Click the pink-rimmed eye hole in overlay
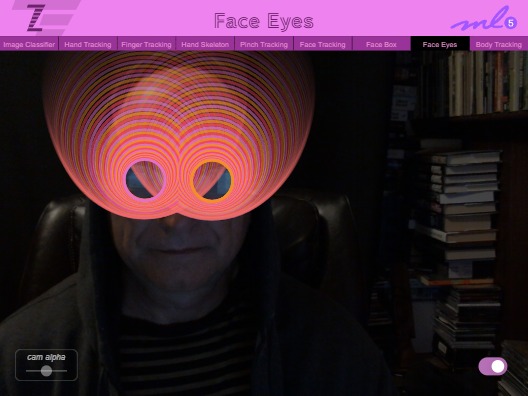The image size is (528, 396). (145, 180)
